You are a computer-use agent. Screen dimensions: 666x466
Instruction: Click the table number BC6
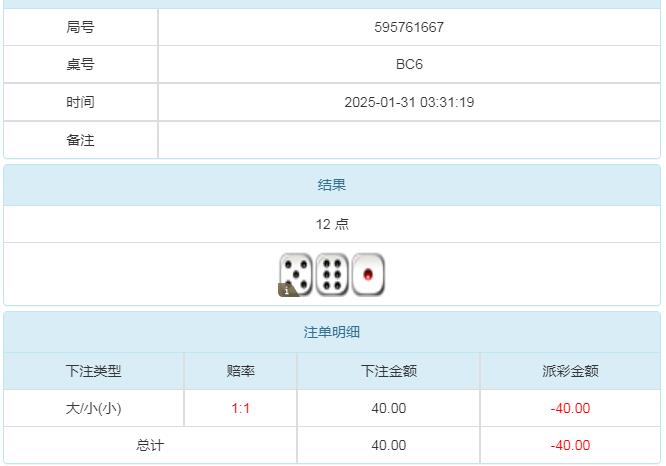[409, 64]
